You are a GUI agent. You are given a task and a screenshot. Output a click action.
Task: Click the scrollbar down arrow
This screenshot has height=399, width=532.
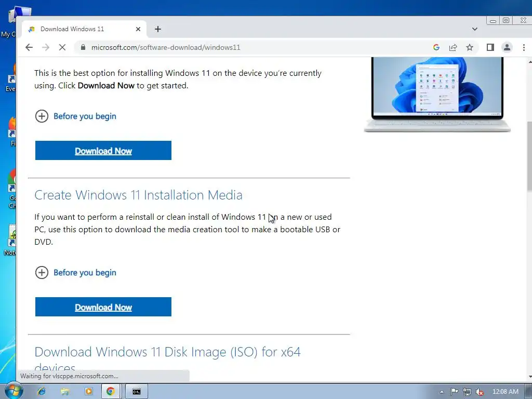tap(529, 377)
